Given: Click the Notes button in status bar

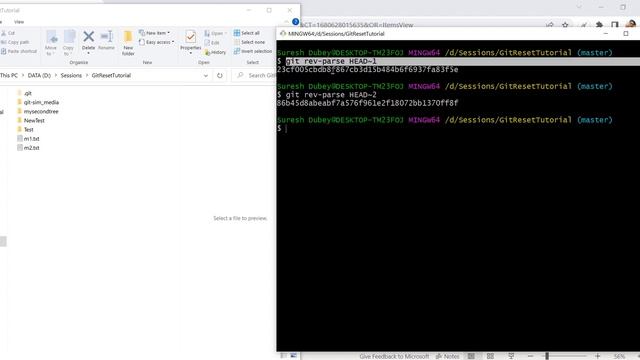Looking at the screenshot, I should [447, 356].
